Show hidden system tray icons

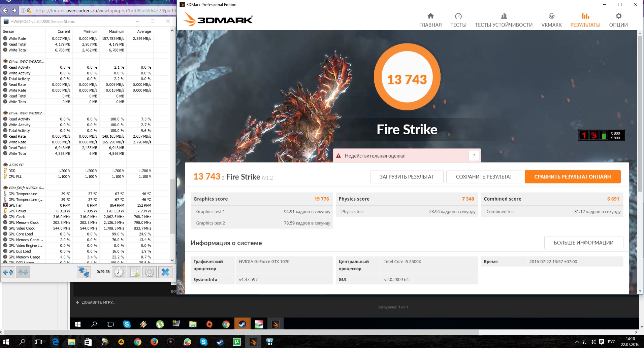pyautogui.click(x=577, y=342)
